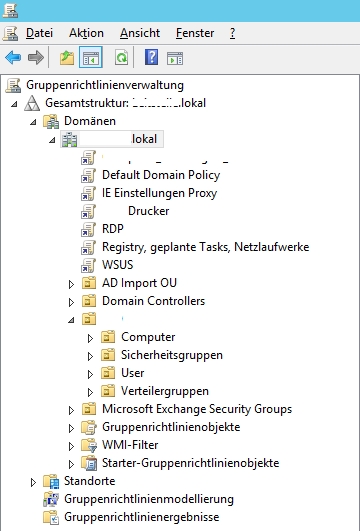Collapse the Gesamtstruktur node
360x531 pixels.
point(14,104)
